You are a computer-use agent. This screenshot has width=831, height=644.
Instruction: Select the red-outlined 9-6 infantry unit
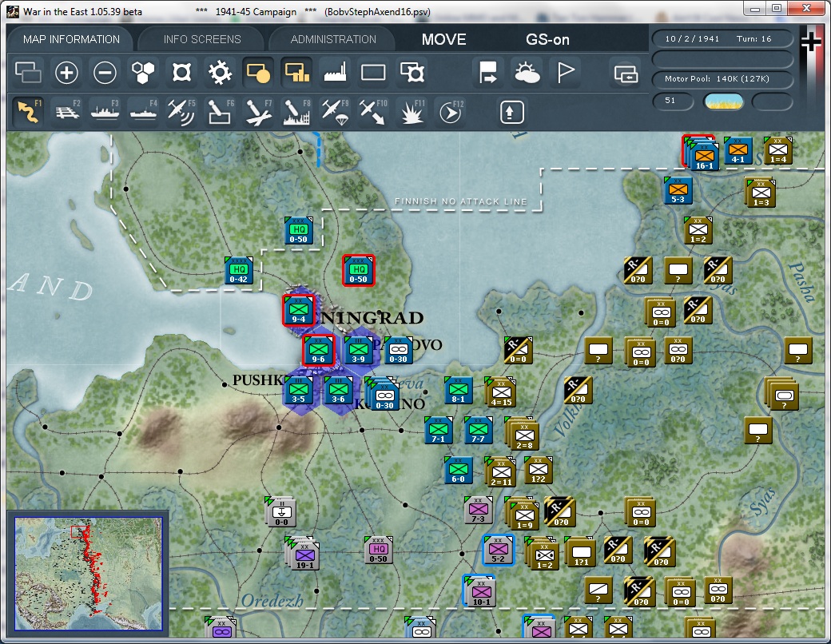tap(319, 351)
